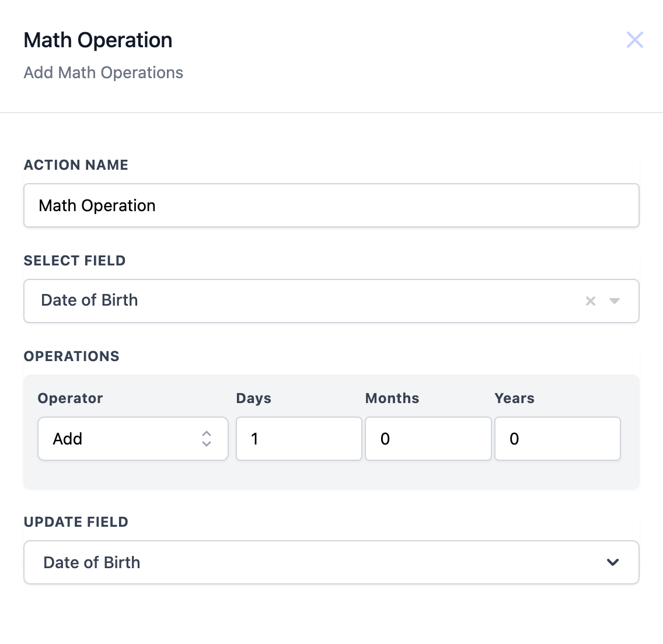Click the Operator up-down chevron icon

(207, 439)
